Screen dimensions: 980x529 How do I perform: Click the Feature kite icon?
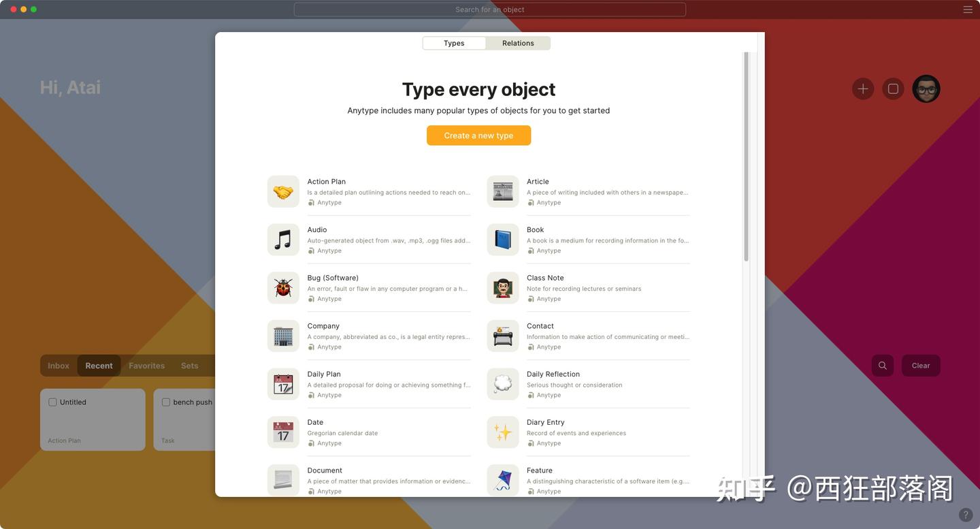pos(503,480)
